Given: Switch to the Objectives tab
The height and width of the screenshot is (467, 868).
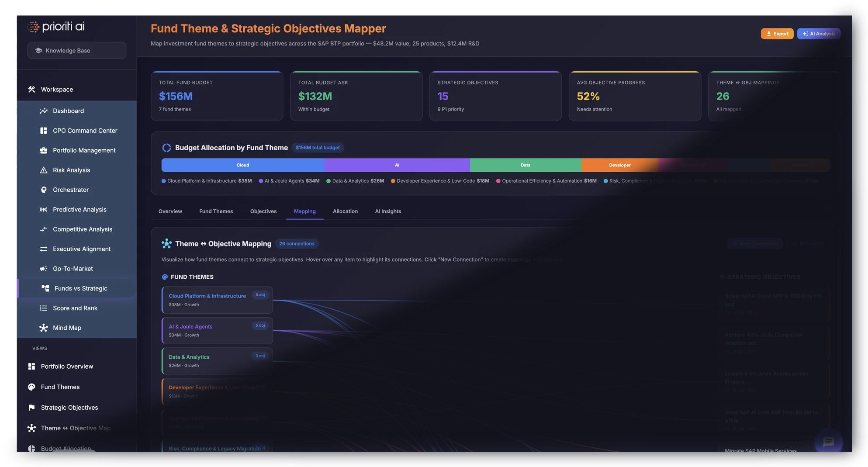Looking at the screenshot, I should point(263,211).
